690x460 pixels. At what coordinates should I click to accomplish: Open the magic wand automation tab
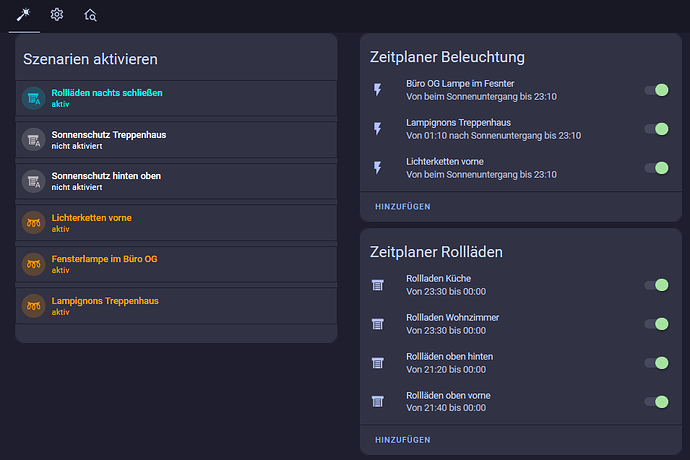click(x=24, y=15)
